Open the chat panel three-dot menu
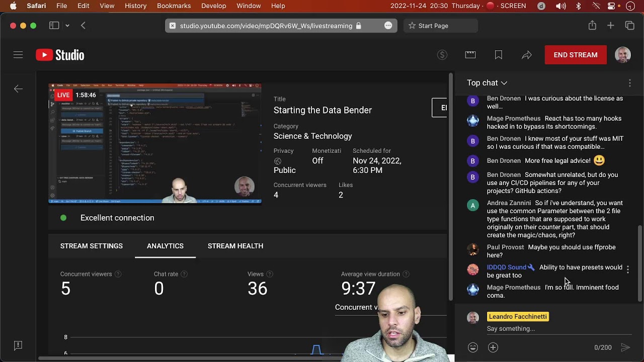The width and height of the screenshot is (644, 362). [x=629, y=83]
